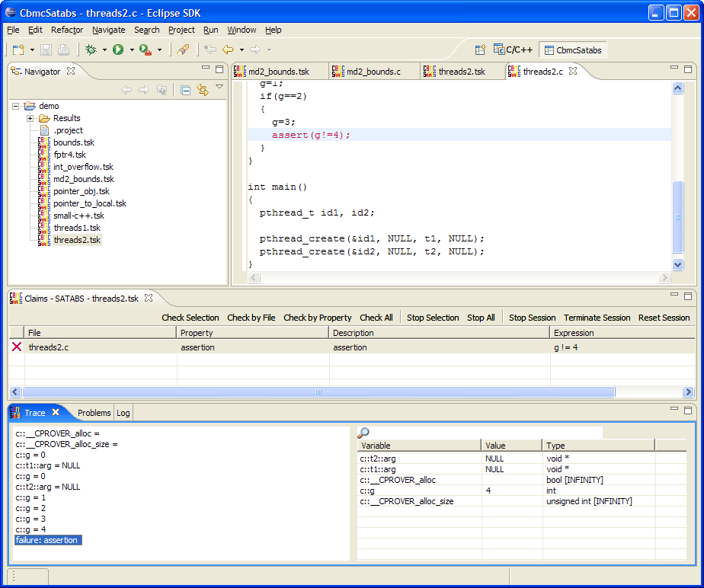Click the Expression column header

click(x=622, y=333)
